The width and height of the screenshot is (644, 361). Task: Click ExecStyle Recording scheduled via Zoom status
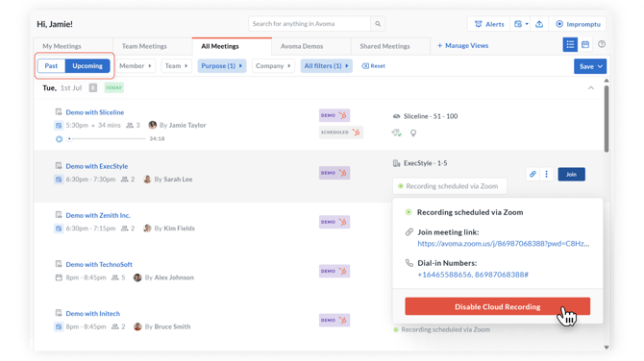[x=450, y=186]
